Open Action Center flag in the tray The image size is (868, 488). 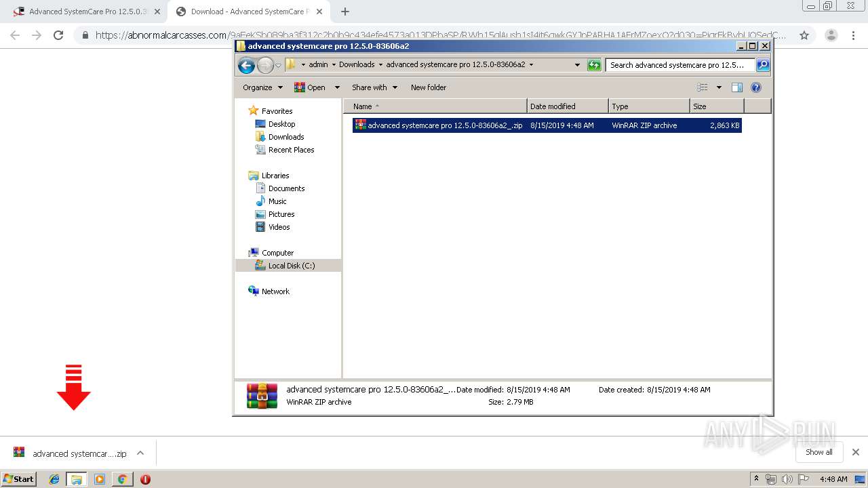pyautogui.click(x=802, y=479)
